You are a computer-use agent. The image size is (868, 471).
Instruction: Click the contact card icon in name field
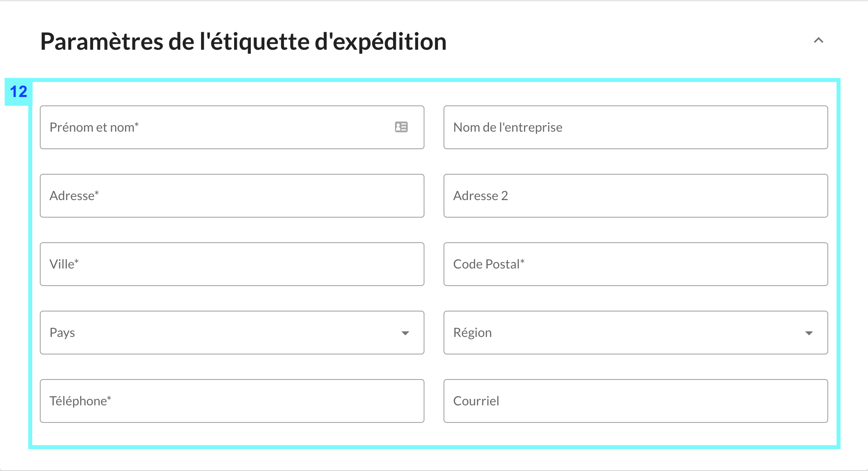click(401, 127)
